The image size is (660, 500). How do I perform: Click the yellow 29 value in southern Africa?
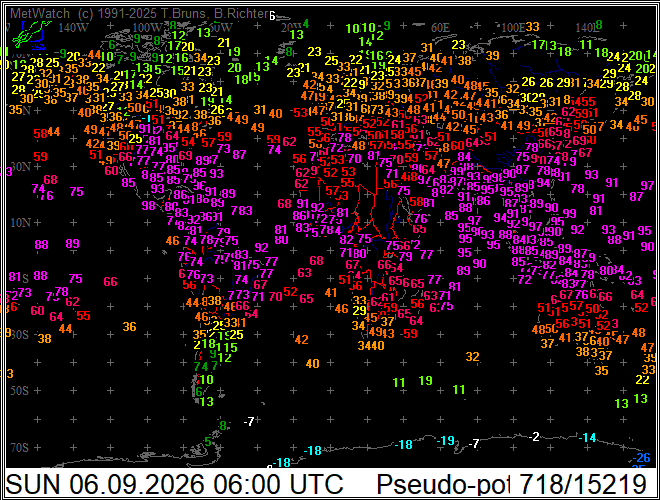(359, 311)
